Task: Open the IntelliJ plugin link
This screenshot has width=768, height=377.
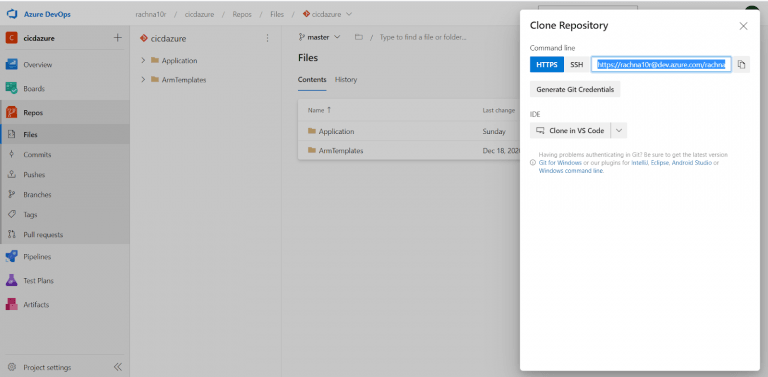Action: coord(640,163)
